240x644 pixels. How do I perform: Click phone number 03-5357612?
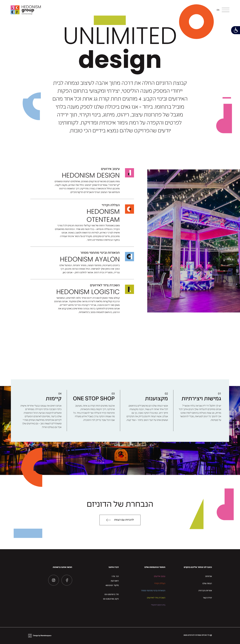click(110, 594)
